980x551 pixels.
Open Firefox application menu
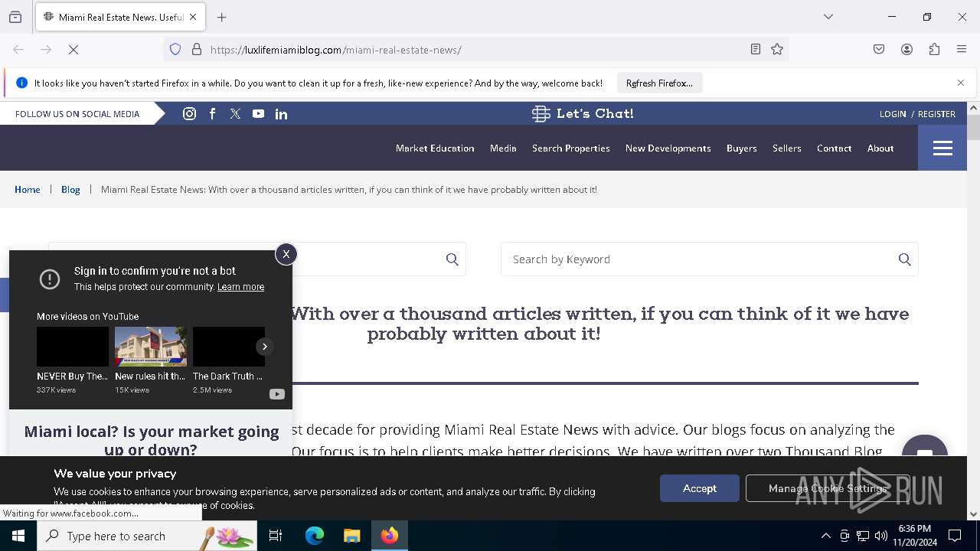point(962,50)
